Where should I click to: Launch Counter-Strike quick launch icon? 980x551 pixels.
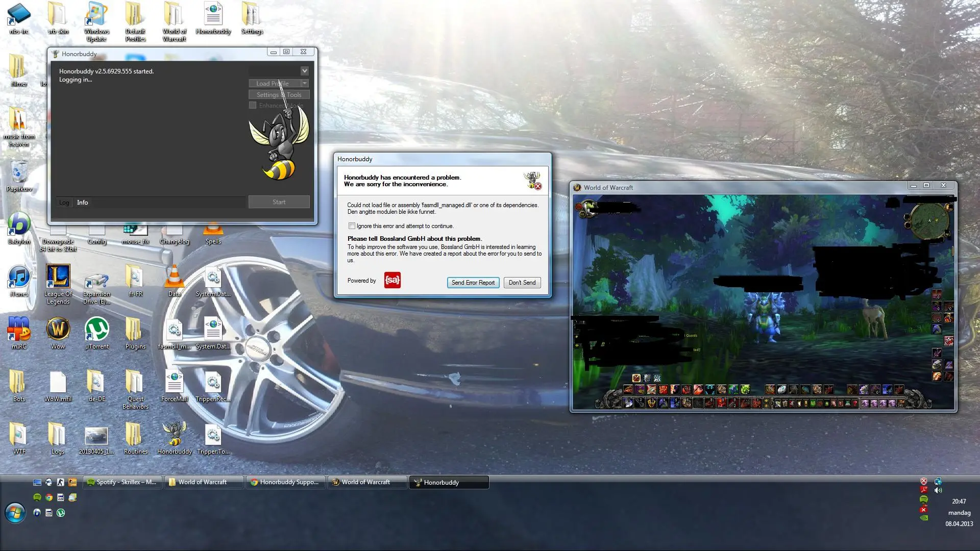coord(61,482)
